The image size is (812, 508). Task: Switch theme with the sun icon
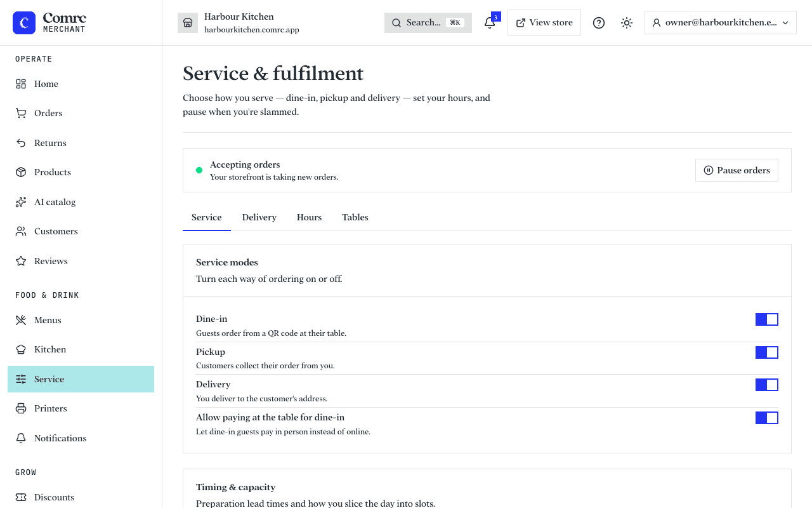[627, 23]
